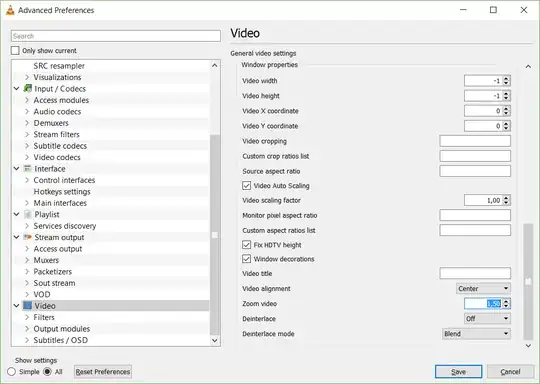Select SRC resampler in the tree
540x384 pixels.
click(x=59, y=66)
